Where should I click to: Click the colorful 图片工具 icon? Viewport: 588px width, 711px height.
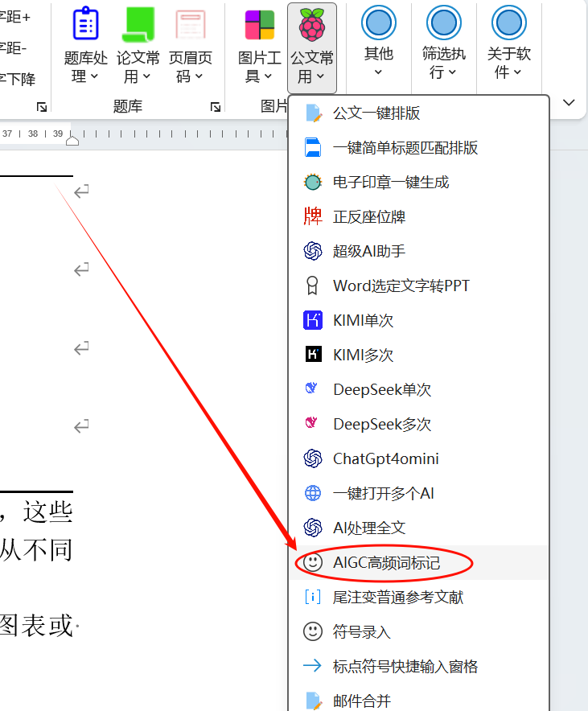coord(260,25)
